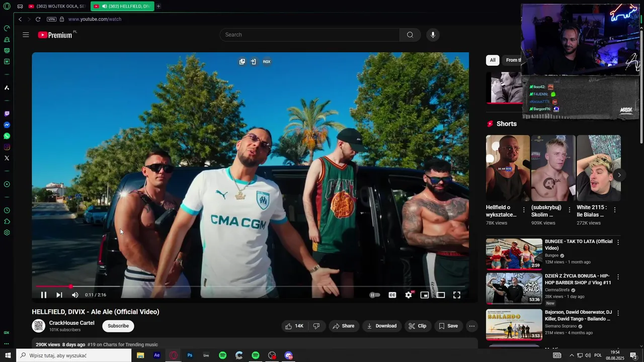Open Opera sidebar Settings gear
The height and width of the screenshot is (362, 644).
(x=7, y=233)
